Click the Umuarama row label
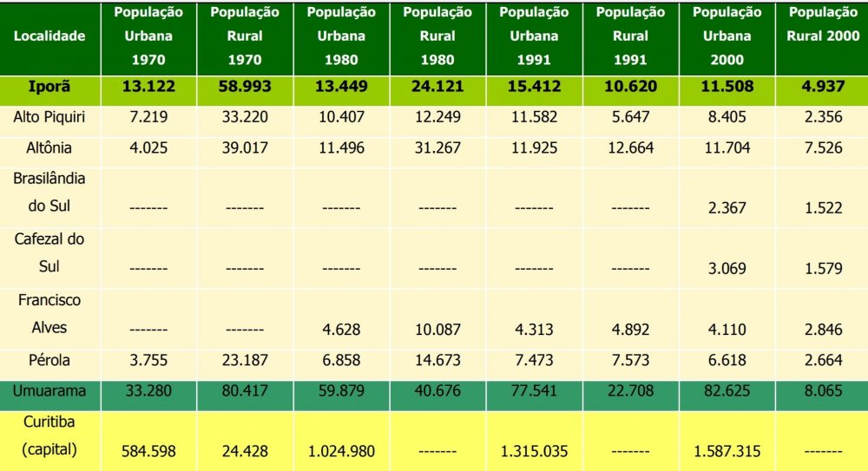Image resolution: width=868 pixels, height=471 pixels. click(49, 391)
